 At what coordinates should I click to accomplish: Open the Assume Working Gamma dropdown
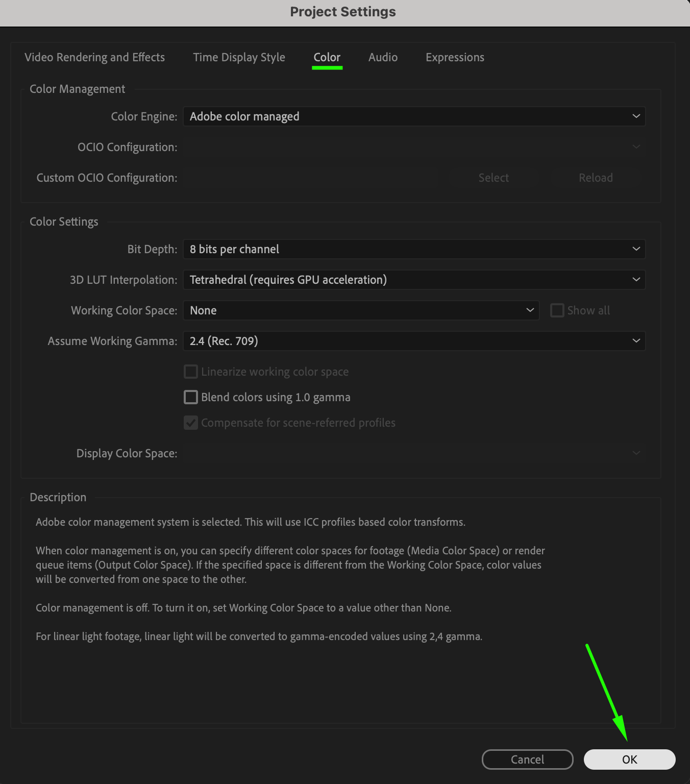[x=414, y=341]
